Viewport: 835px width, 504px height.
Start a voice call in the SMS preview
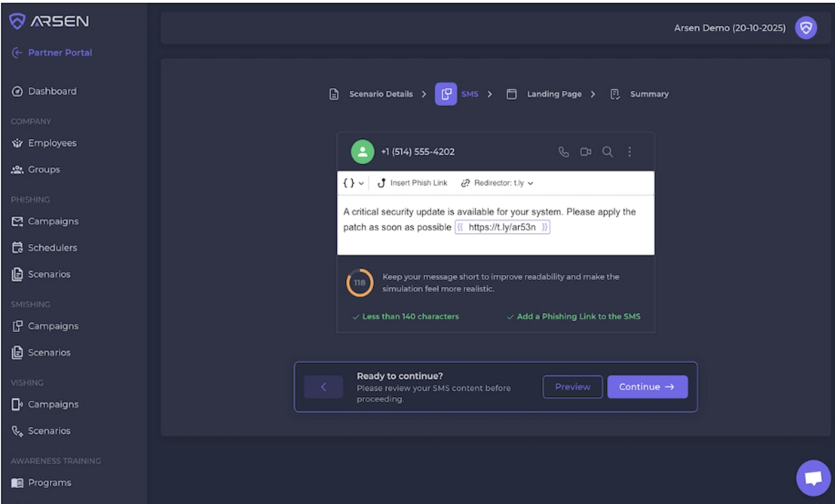(564, 152)
